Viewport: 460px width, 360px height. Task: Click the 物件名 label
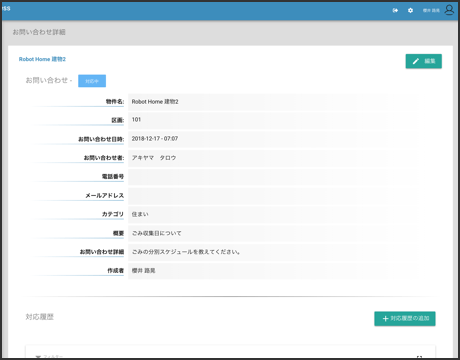(115, 102)
